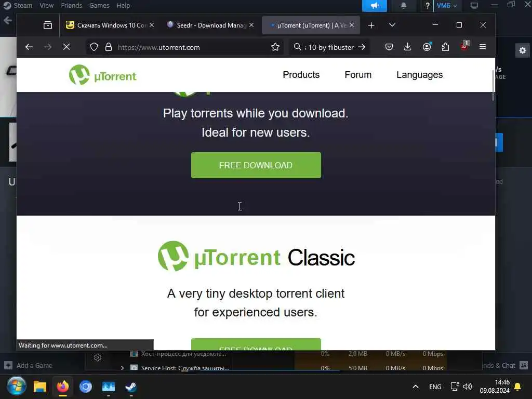
Task: Click the first FREE DOWNLOAD button
Action: 256,165
